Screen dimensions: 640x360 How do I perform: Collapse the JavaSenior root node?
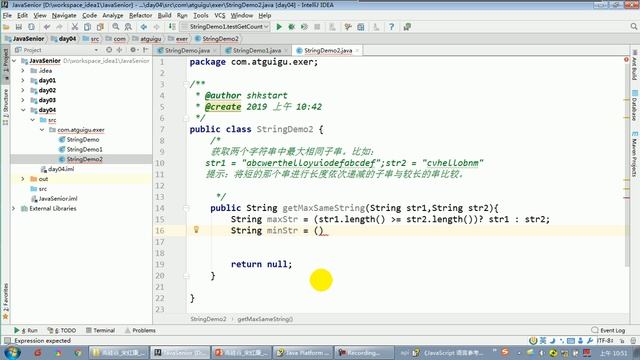[14, 61]
